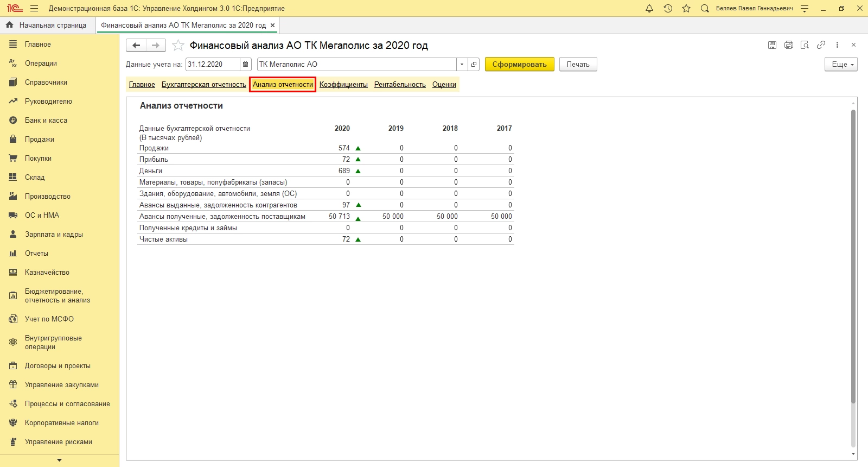Click the Зарплата и кадры person icon

click(x=13, y=235)
